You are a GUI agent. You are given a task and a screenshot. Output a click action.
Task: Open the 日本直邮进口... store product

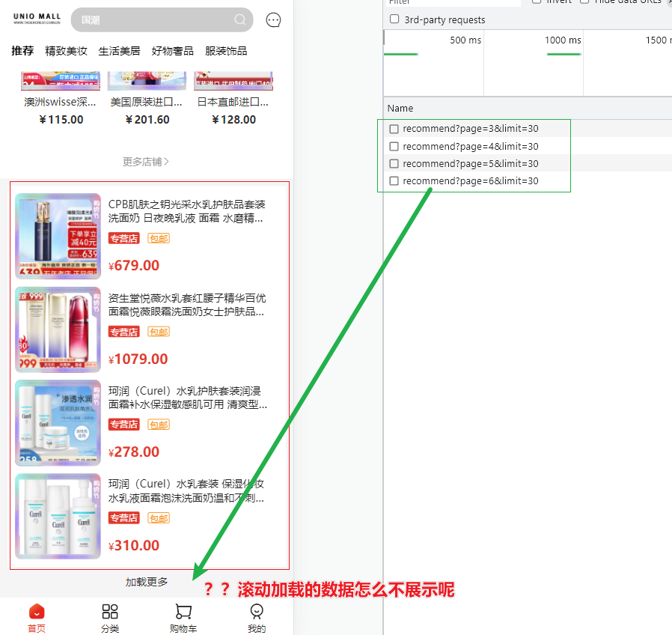coord(233,102)
